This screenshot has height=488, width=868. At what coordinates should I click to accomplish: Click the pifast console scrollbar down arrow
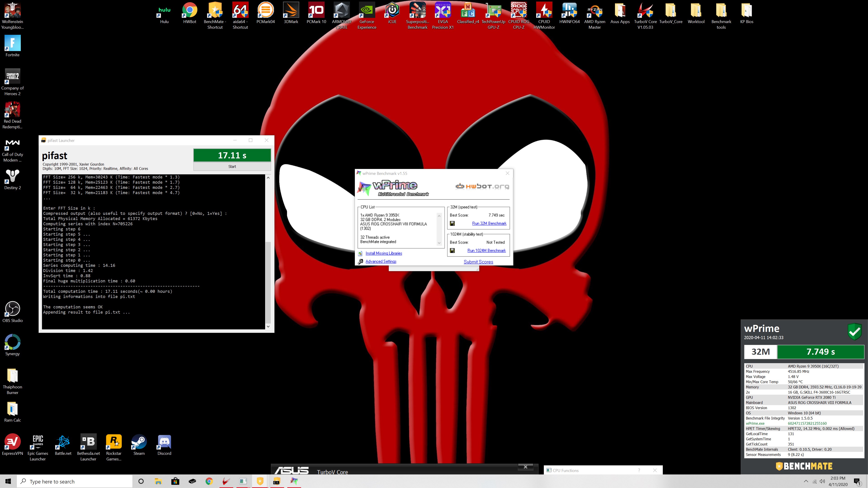pyautogui.click(x=268, y=326)
